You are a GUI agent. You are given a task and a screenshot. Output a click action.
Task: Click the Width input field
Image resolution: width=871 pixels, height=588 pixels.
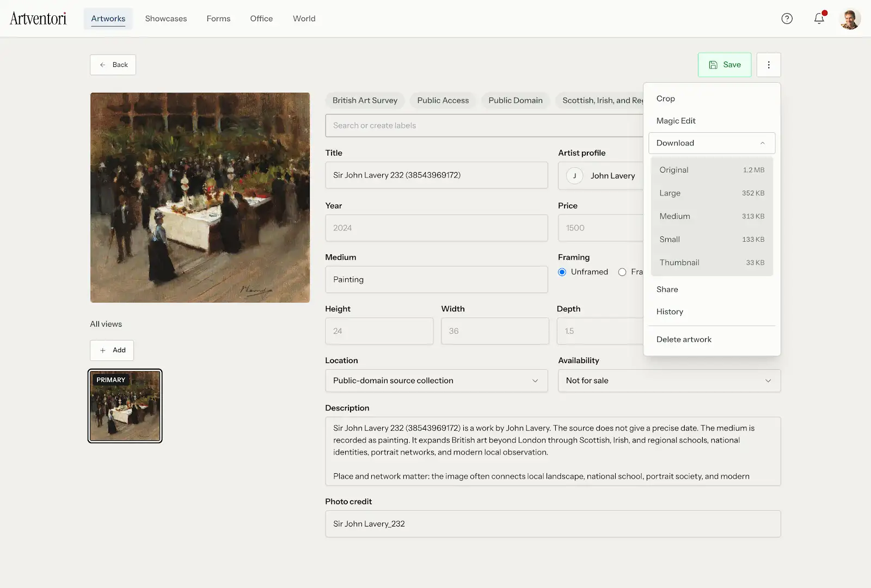click(495, 331)
